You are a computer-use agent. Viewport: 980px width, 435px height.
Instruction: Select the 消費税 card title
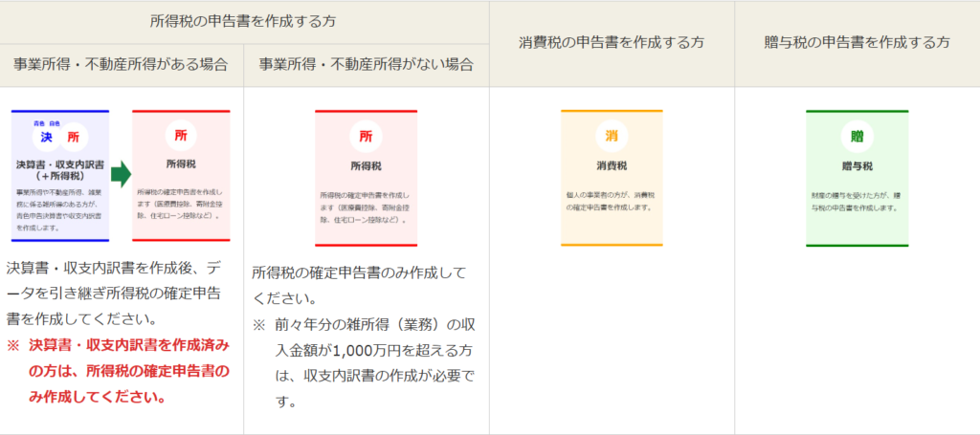[x=611, y=165]
